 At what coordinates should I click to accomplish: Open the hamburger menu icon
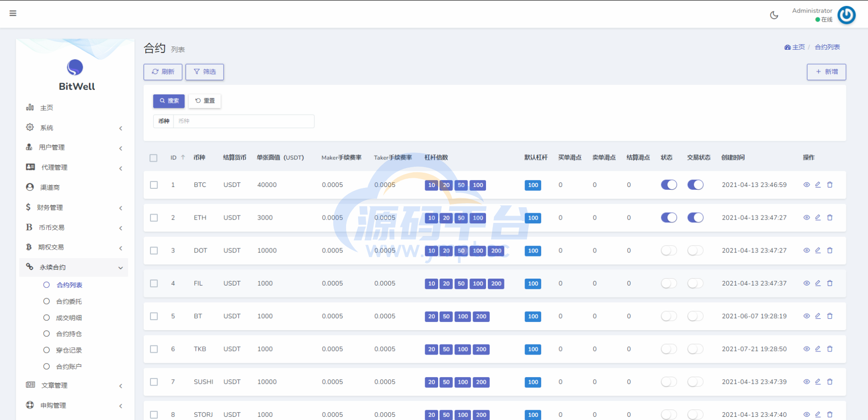(x=13, y=13)
